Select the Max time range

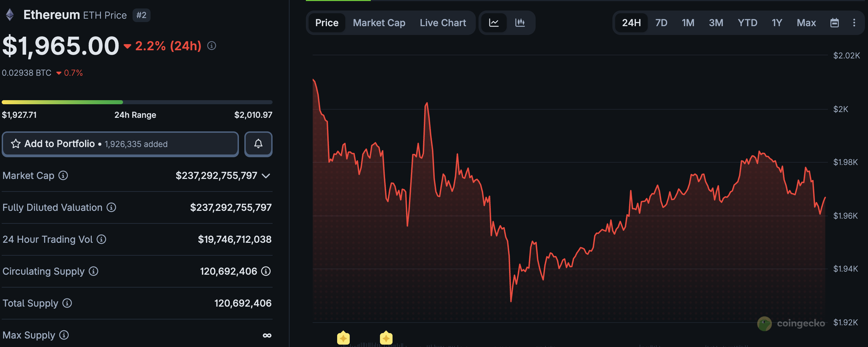[x=806, y=23]
